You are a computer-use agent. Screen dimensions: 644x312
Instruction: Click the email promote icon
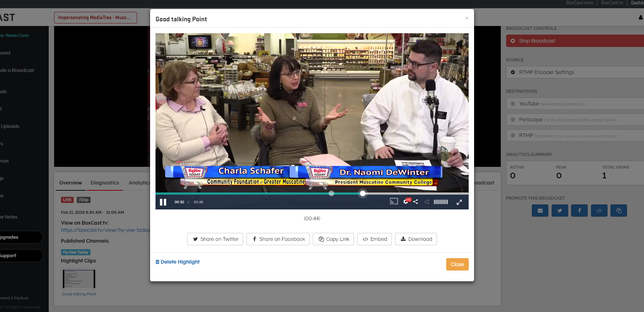coord(540,211)
